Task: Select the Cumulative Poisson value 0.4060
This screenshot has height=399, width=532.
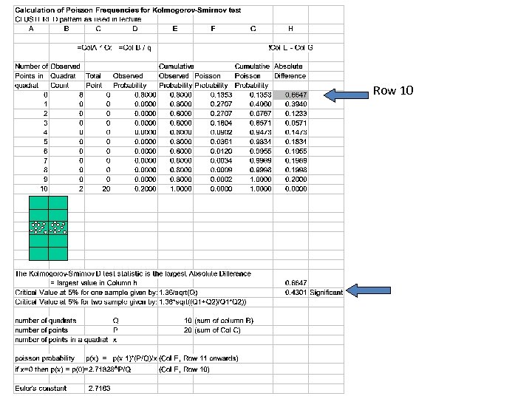Action: click(x=253, y=104)
